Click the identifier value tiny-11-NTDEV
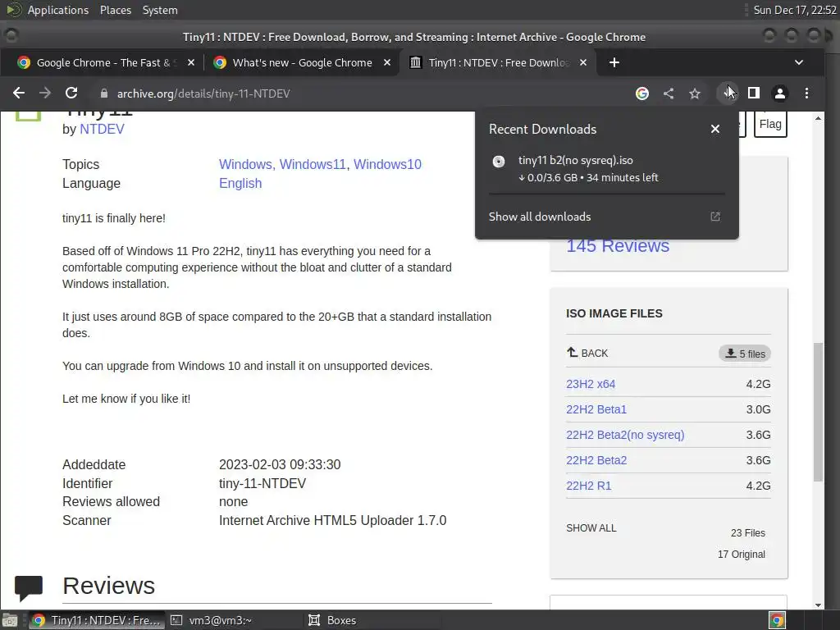840x630 pixels. tap(262, 483)
